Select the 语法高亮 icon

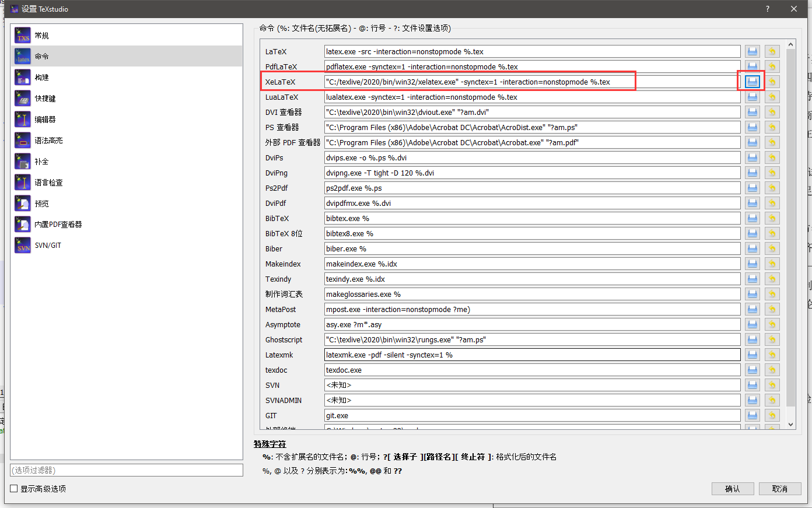[x=22, y=140]
